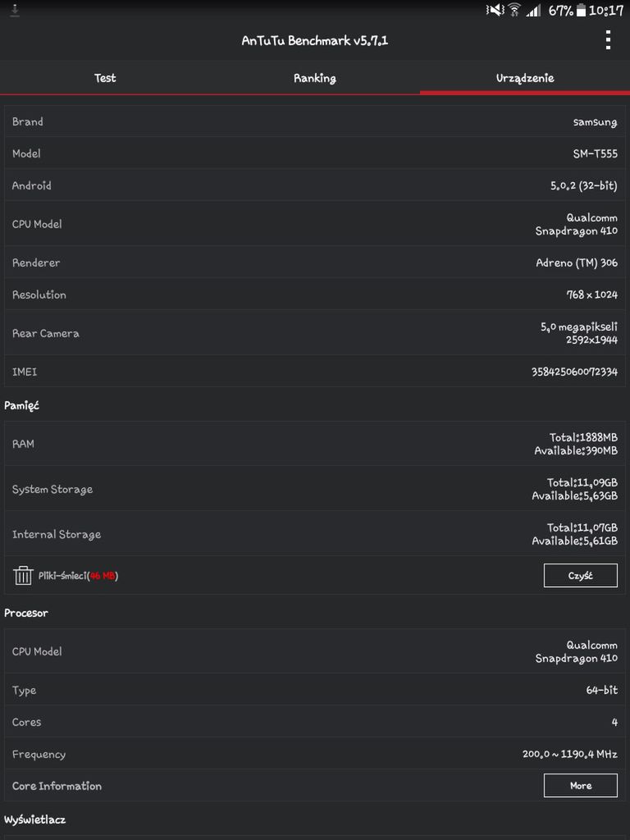This screenshot has width=630, height=840.
Task: Tap the IMEI number row
Action: coord(315,372)
